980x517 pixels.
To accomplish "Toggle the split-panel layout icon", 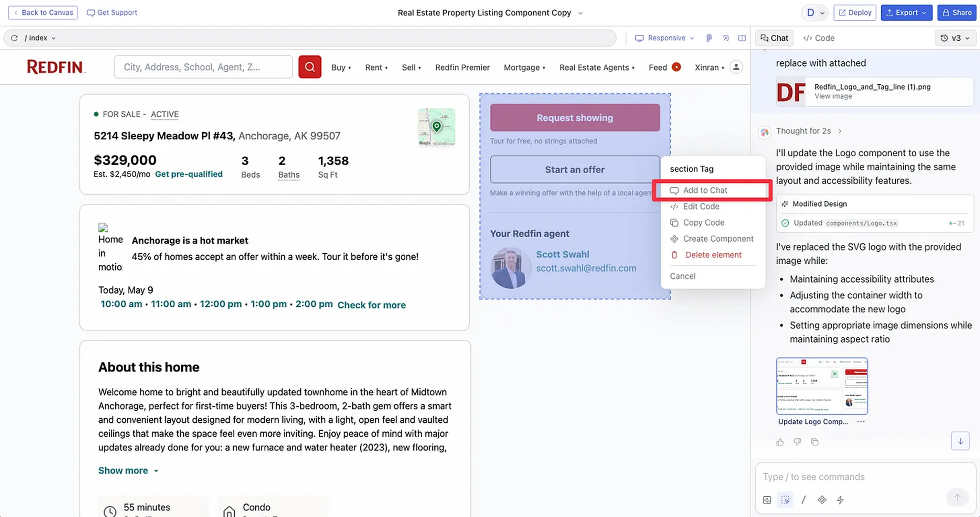I will point(742,38).
